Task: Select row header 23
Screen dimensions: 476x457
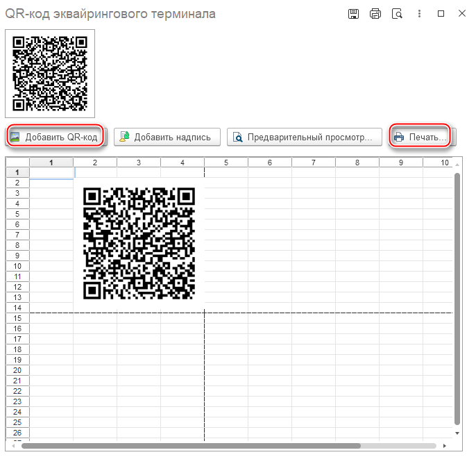Action: [17, 401]
